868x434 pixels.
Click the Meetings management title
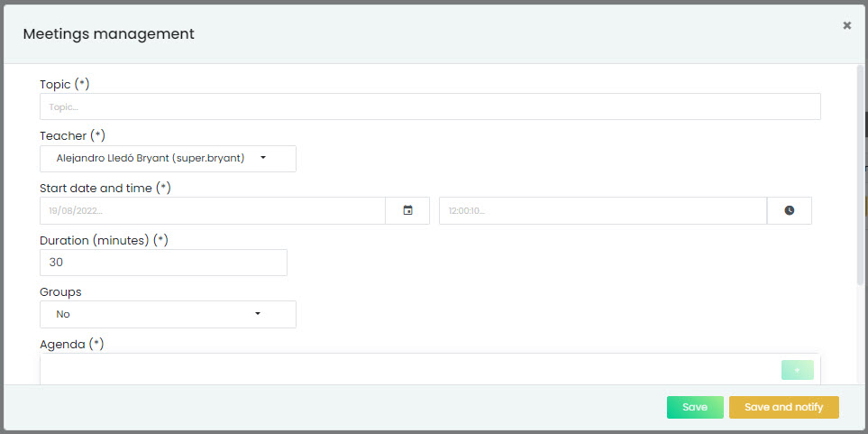tap(108, 34)
